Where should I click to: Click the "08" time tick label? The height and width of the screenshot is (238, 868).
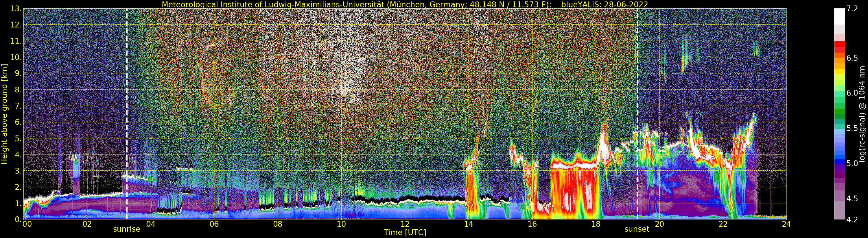[278, 224]
